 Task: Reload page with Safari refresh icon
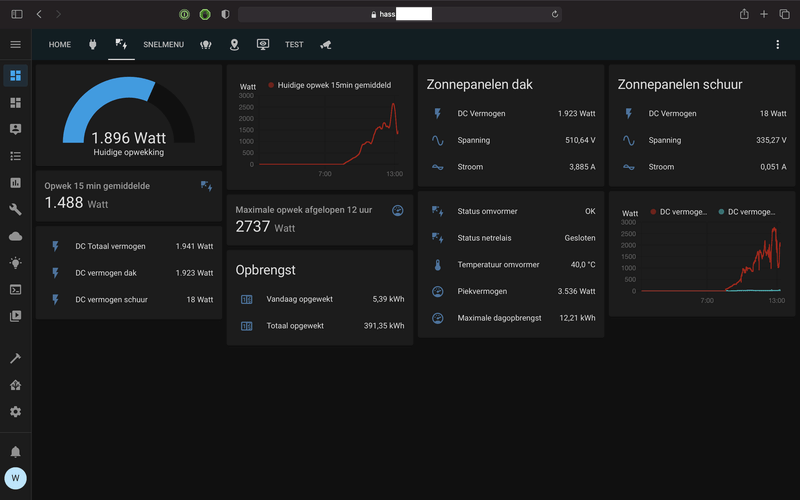pos(555,14)
